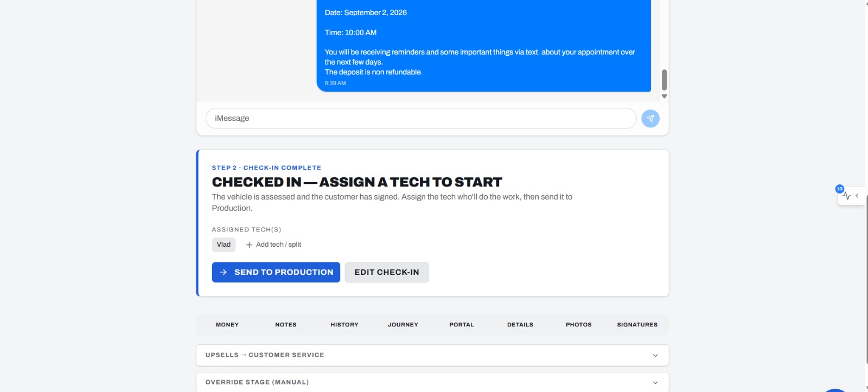Click the "STEP 2 · CHECK-IN COMPLETE" label

pos(266,168)
